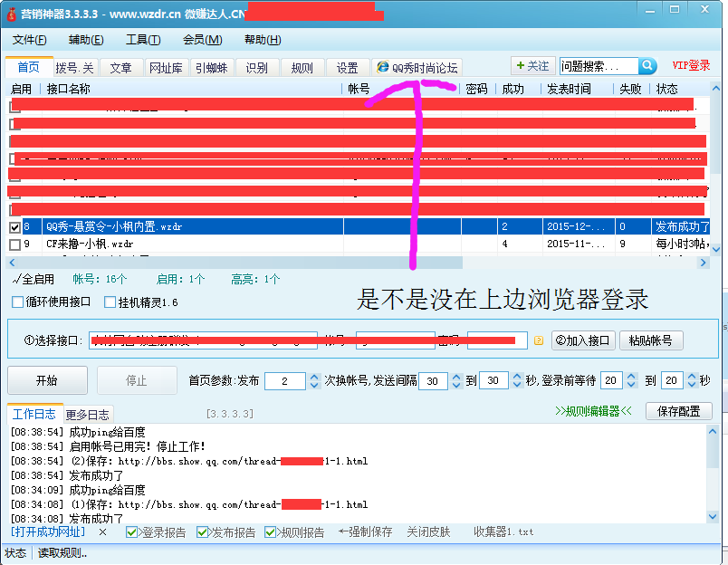
Task: Click the blue search magnifier icon
Action: pos(647,66)
